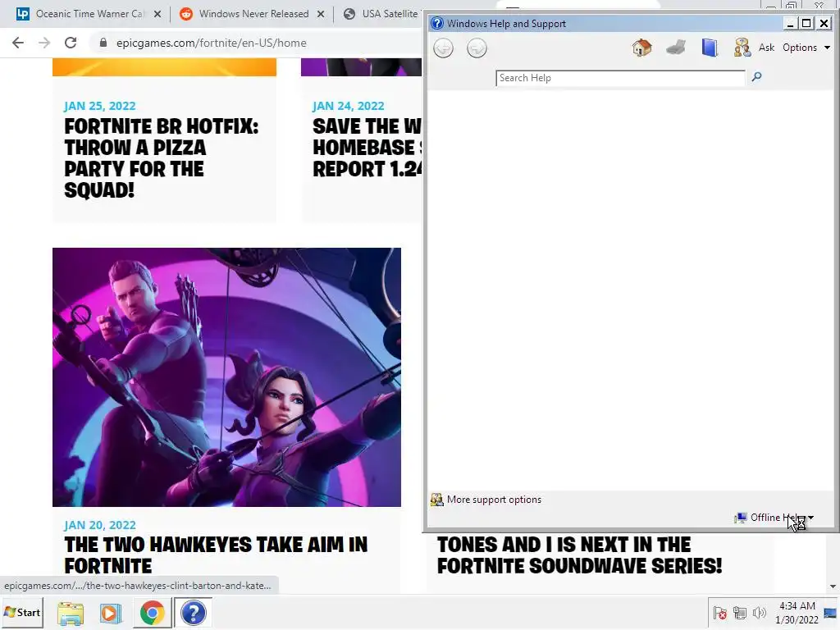Click the Search Help input field

pyautogui.click(x=620, y=78)
